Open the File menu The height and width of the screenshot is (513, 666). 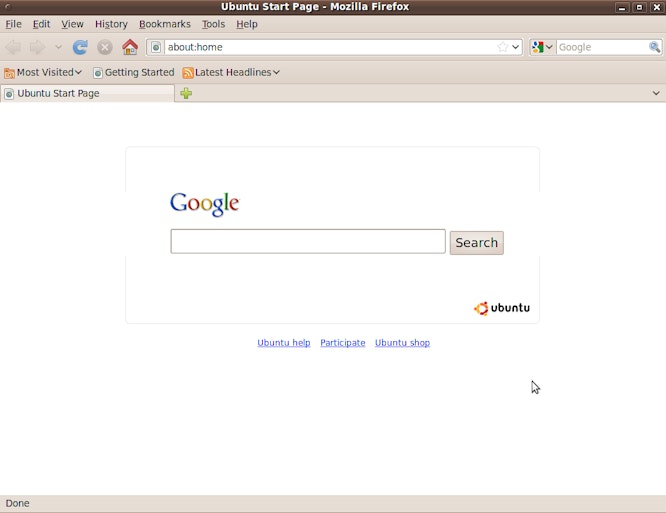click(x=14, y=24)
